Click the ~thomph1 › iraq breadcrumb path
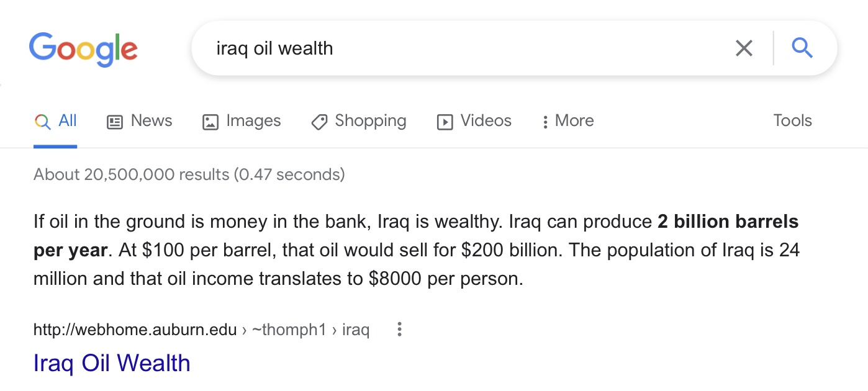868x391 pixels. 310,330
